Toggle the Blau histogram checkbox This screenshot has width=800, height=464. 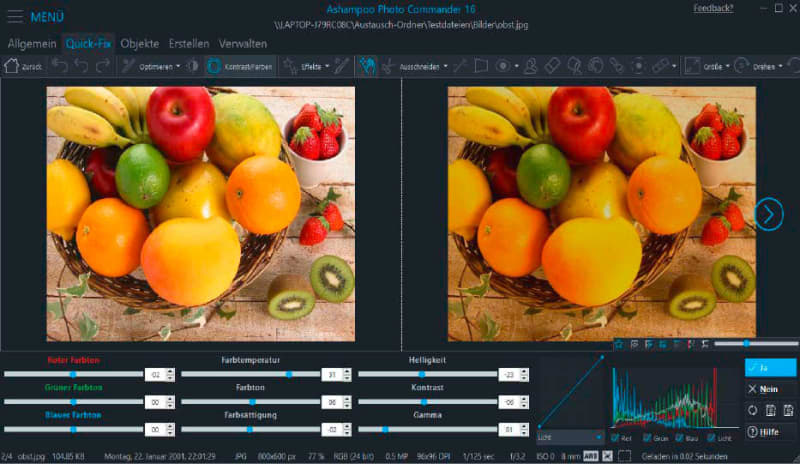(680, 438)
